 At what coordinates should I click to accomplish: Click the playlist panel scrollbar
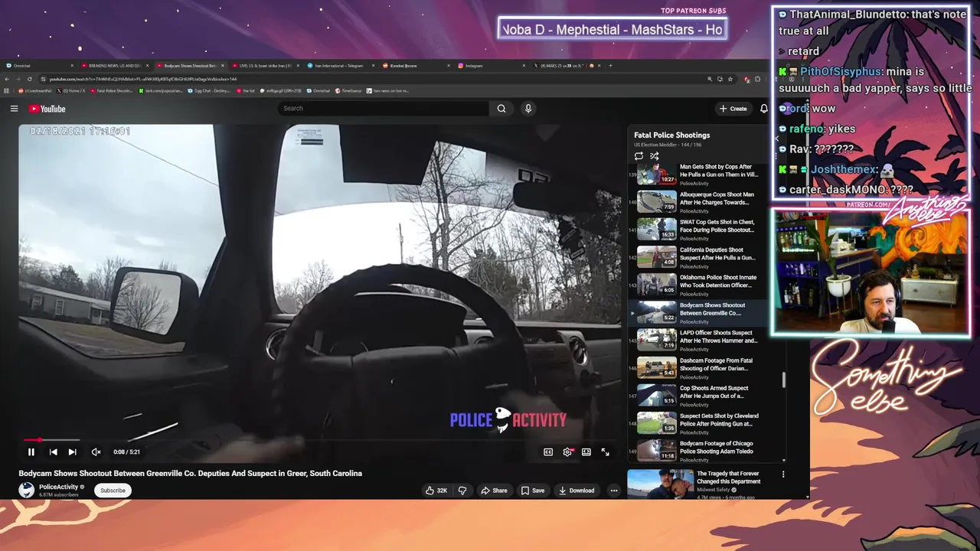pyautogui.click(x=783, y=380)
